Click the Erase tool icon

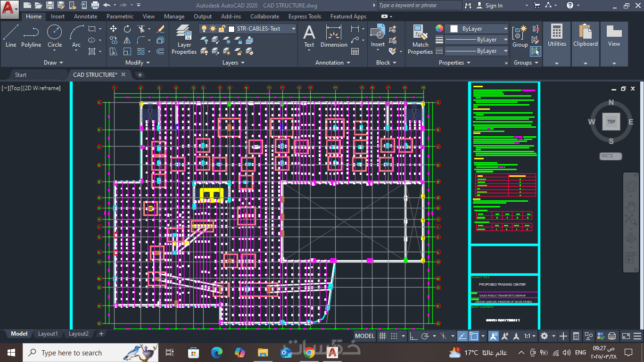160,29
